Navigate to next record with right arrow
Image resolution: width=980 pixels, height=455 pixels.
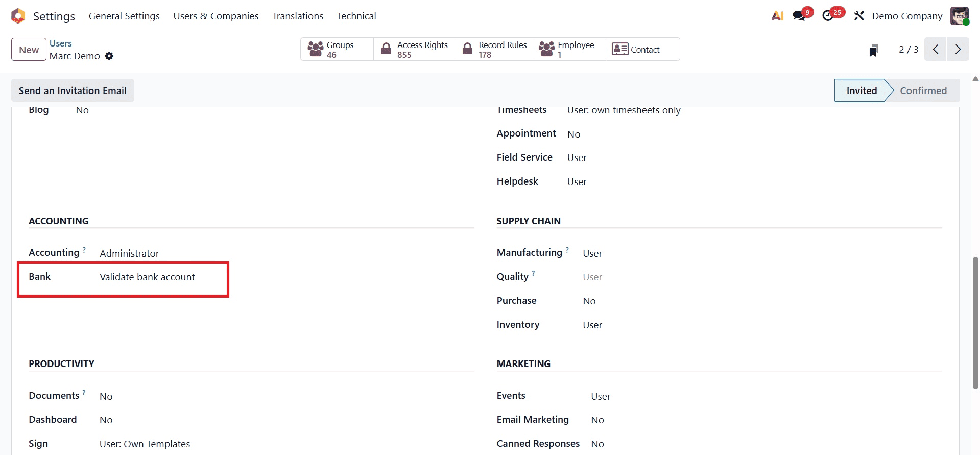click(x=958, y=49)
